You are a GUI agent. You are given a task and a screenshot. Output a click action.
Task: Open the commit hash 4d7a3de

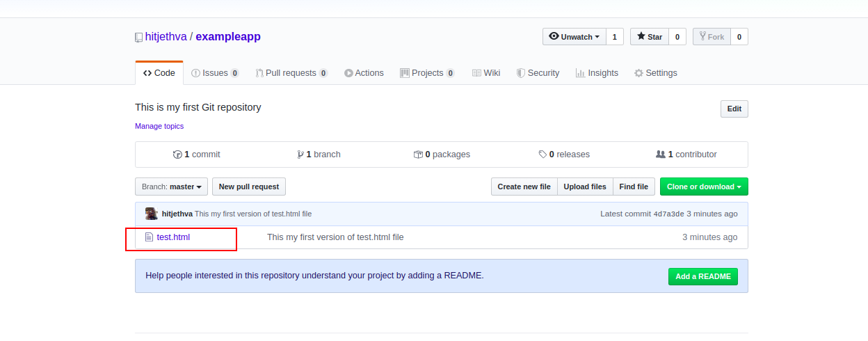click(669, 214)
